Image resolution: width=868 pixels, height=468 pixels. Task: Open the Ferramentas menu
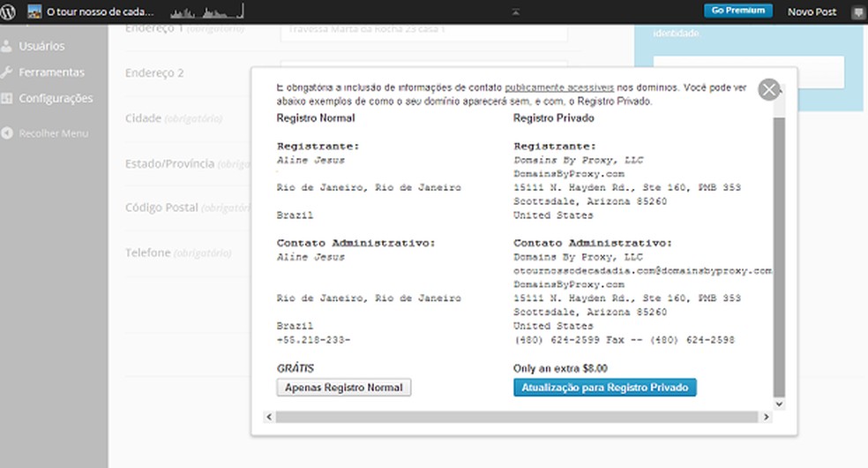click(51, 72)
